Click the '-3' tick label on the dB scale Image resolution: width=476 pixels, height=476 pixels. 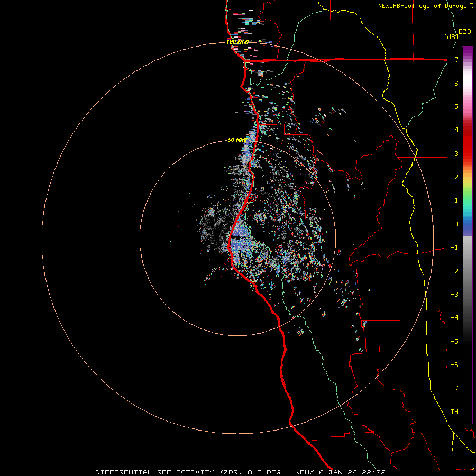pyautogui.click(x=454, y=295)
